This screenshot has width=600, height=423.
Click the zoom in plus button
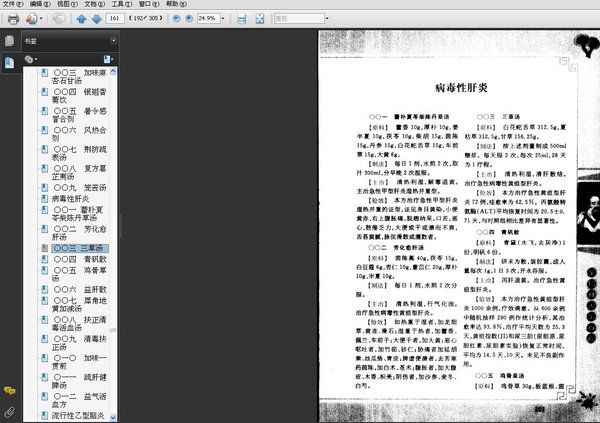pyautogui.click(x=189, y=18)
